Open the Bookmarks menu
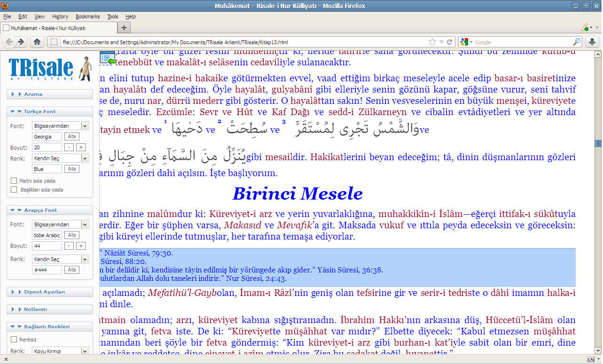 (88, 16)
